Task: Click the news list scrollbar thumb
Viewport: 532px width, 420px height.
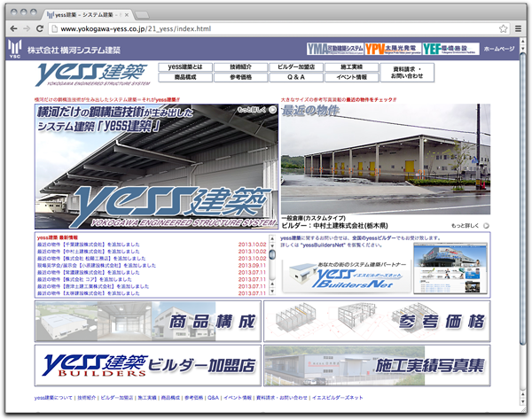Action: click(272, 254)
